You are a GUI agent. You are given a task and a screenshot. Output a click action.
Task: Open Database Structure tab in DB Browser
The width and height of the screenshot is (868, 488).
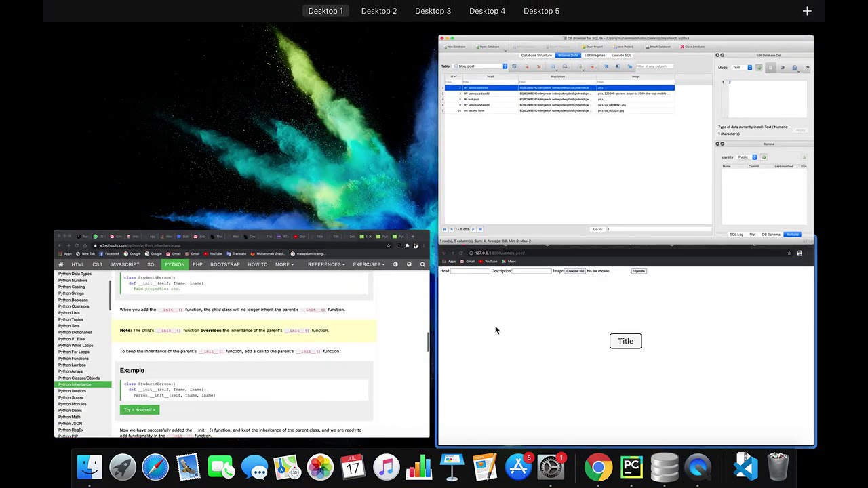coord(536,55)
